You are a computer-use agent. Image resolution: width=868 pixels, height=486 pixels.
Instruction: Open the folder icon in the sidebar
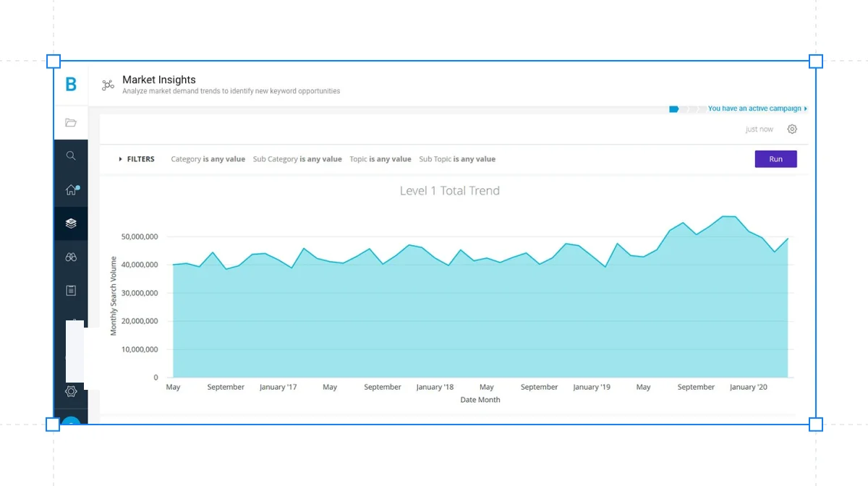[x=71, y=123]
